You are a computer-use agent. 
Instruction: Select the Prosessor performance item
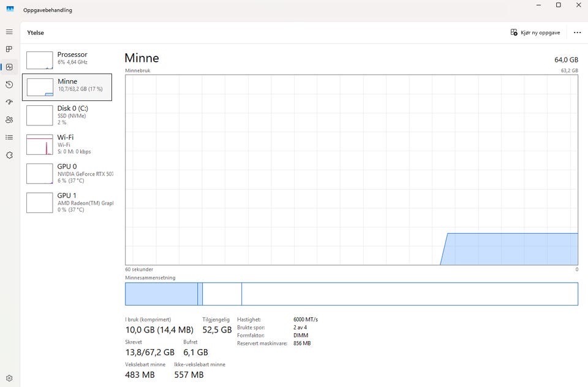(x=67, y=59)
